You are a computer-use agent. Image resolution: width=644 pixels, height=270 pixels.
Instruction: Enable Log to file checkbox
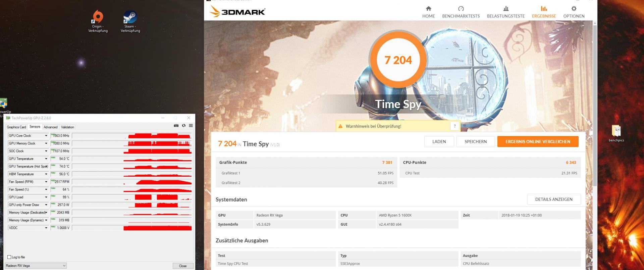click(9, 257)
